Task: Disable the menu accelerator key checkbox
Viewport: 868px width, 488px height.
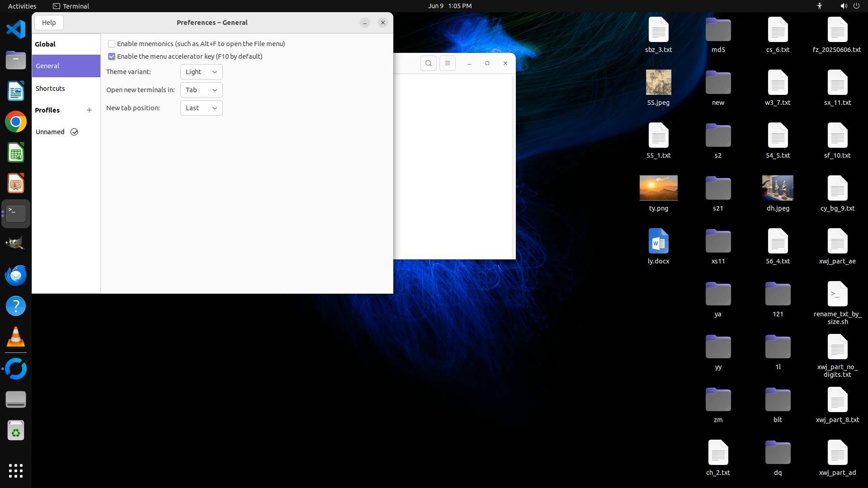Action: tap(112, 56)
